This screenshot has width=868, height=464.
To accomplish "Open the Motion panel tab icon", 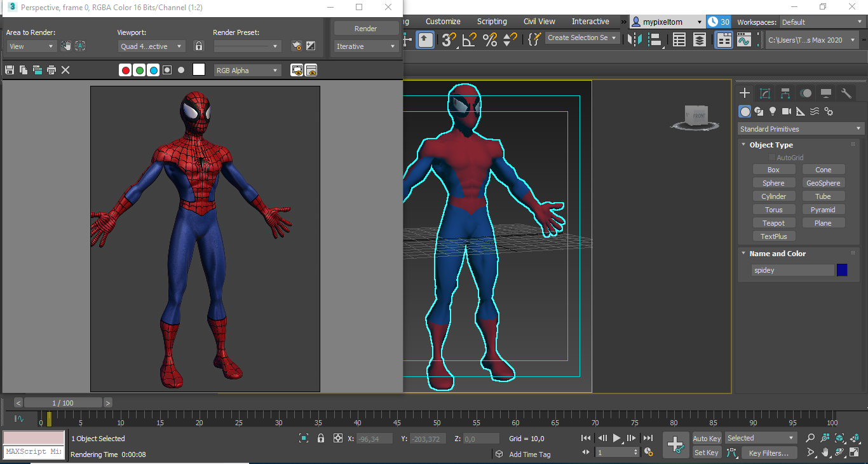I will pos(806,93).
